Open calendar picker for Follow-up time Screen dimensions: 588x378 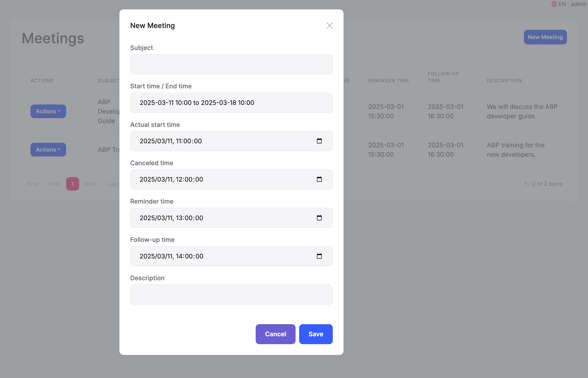(x=319, y=256)
